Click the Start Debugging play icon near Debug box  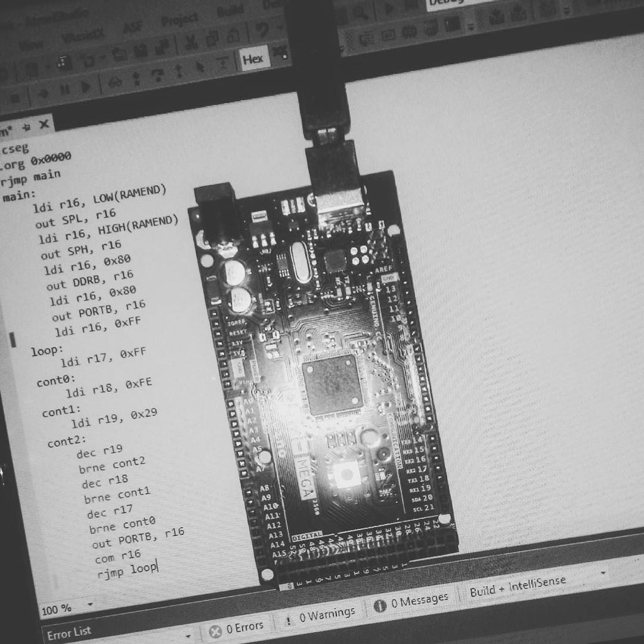[x=389, y=8]
